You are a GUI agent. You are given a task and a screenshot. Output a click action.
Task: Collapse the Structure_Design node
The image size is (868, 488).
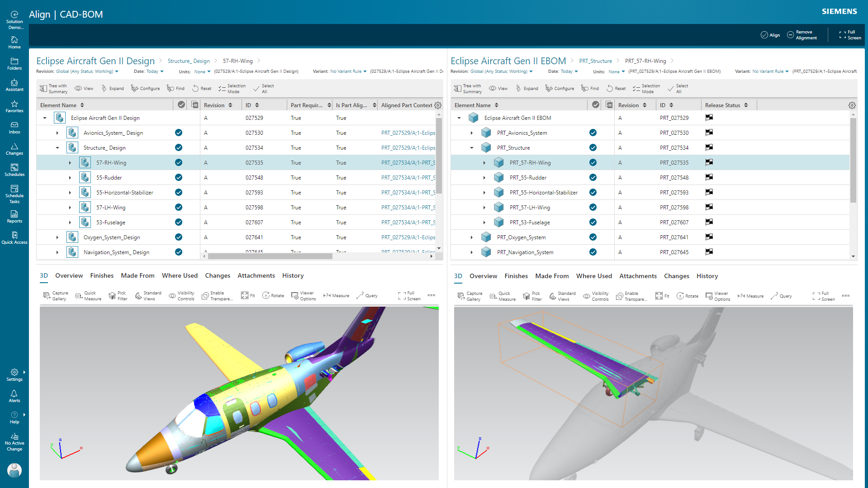57,147
